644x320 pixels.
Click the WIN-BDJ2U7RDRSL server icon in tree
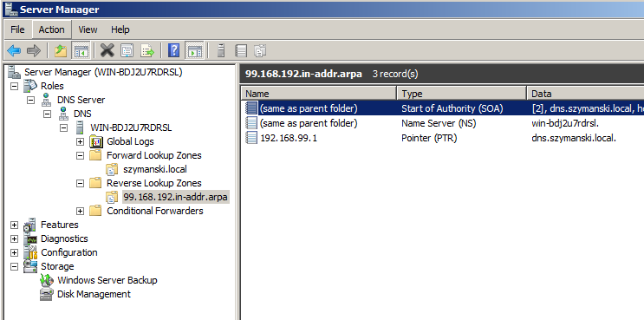(x=80, y=127)
